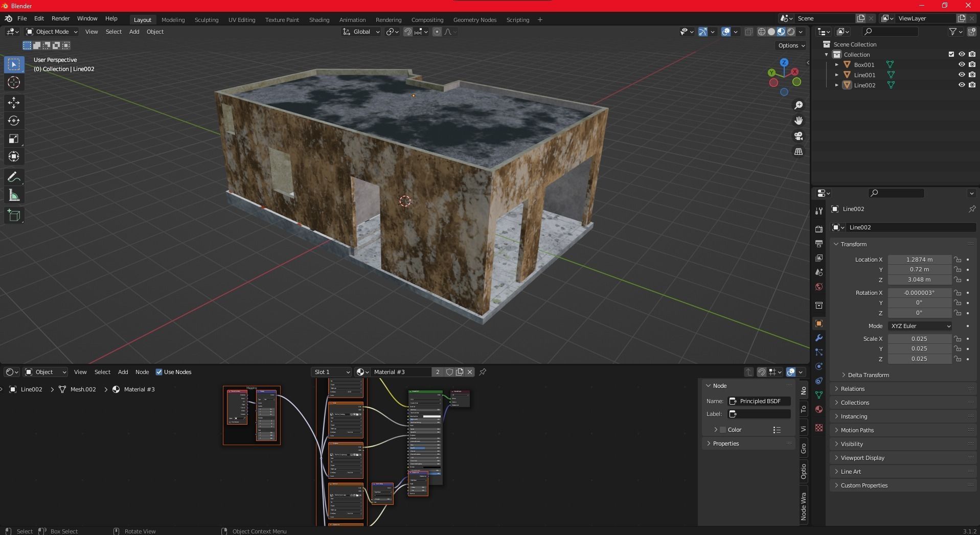Open the Object Constraints properties tab
980x535 pixels.
tap(819, 381)
